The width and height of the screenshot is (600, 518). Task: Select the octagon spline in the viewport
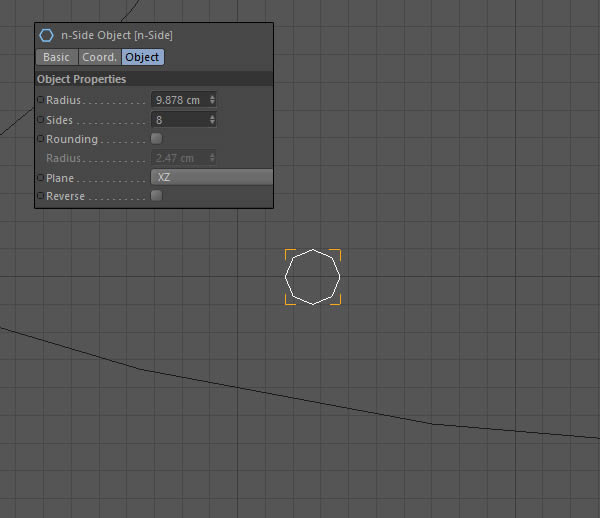[313, 277]
